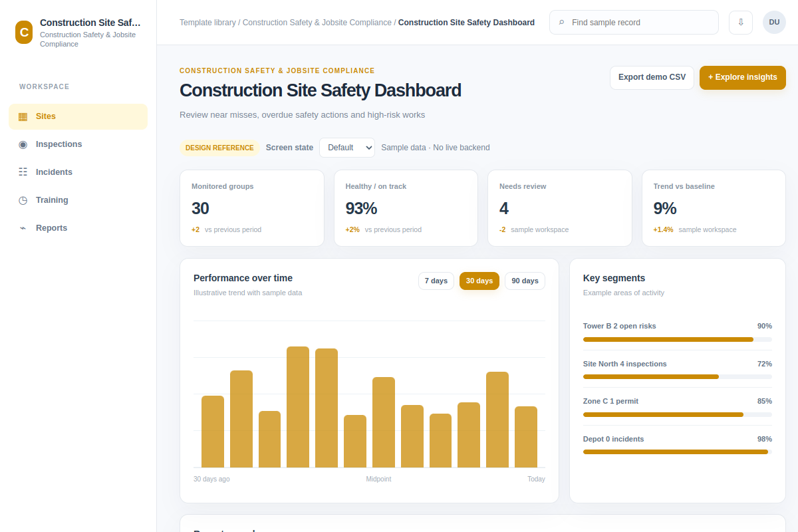Go to Inspections in sidebar
The width and height of the screenshot is (798, 532).
coord(78,144)
